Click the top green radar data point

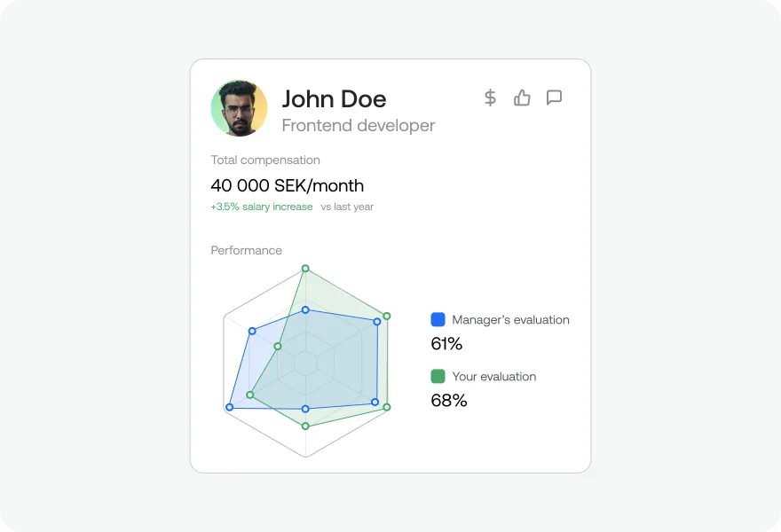pyautogui.click(x=306, y=269)
